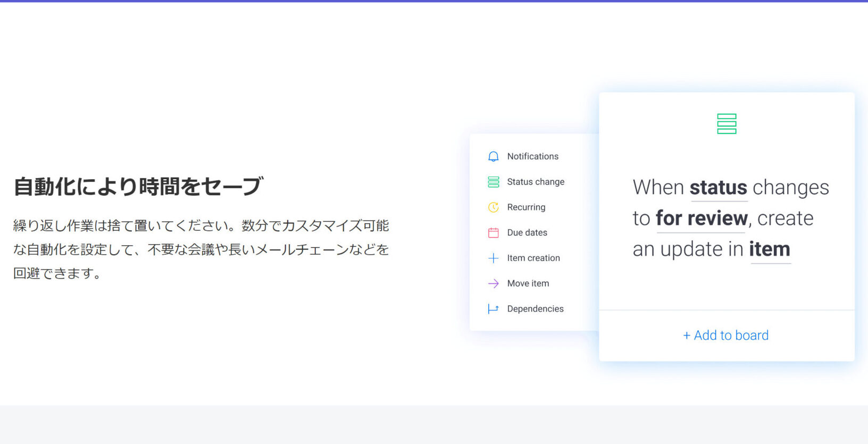This screenshot has height=444, width=868.
Task: Click the green Status change icon
Action: click(493, 182)
